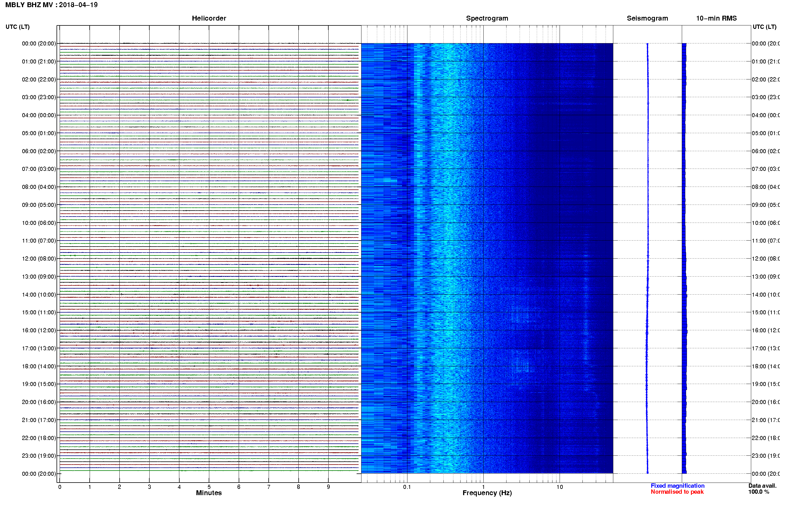Click 'UTC (LT)' label above the right time axis
Viewport: 812px width, 508px height.
pos(764,27)
